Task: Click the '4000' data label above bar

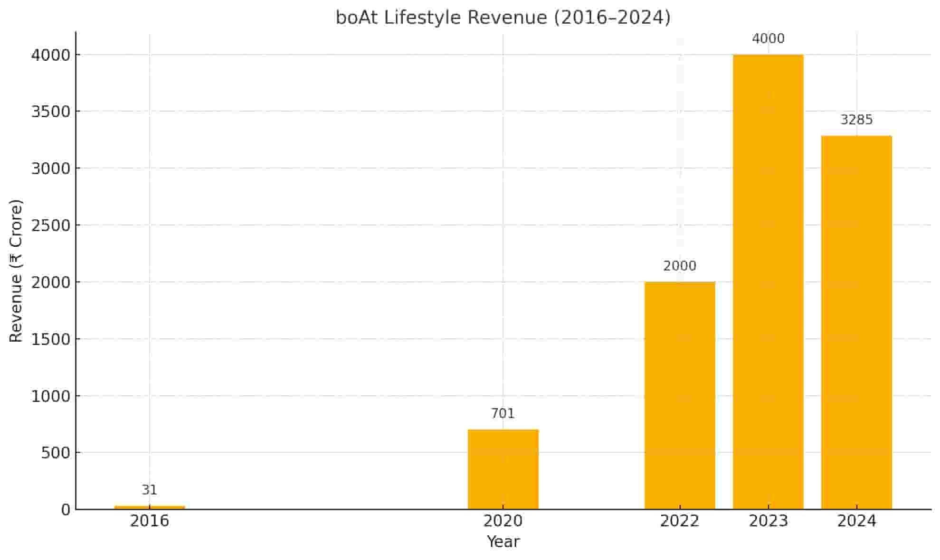Action: (x=768, y=38)
